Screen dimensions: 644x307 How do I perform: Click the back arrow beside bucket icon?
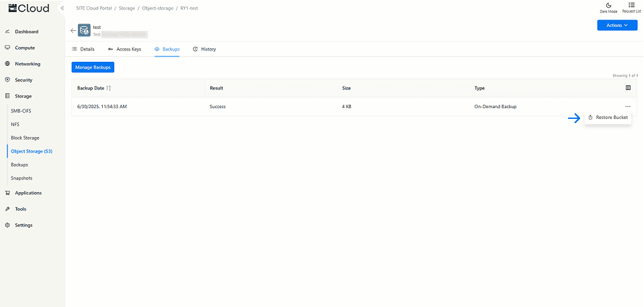(x=73, y=30)
